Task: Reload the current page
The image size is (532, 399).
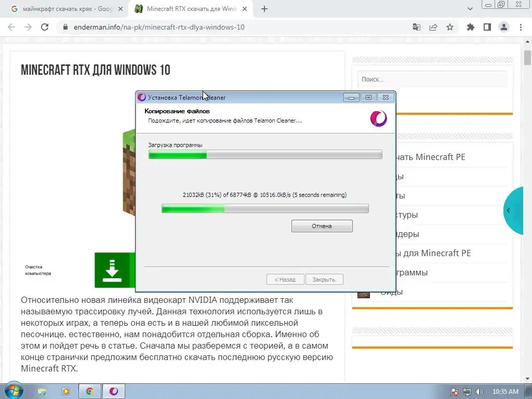Action: (x=45, y=27)
